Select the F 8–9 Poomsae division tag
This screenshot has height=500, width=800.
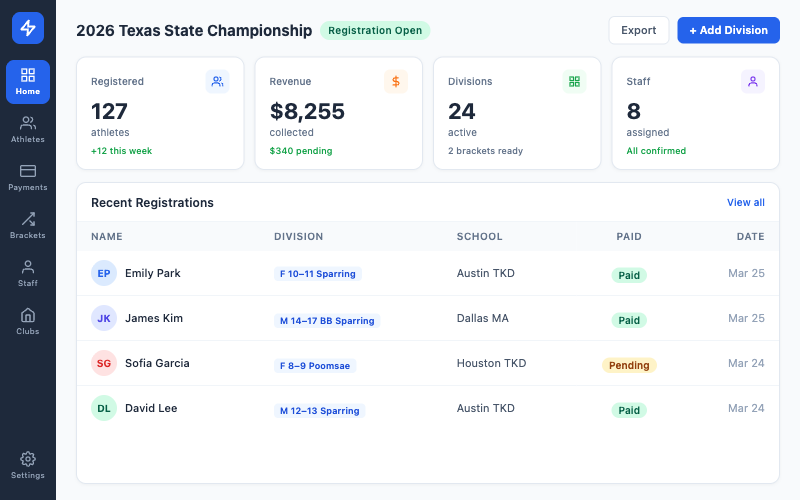[x=315, y=366]
